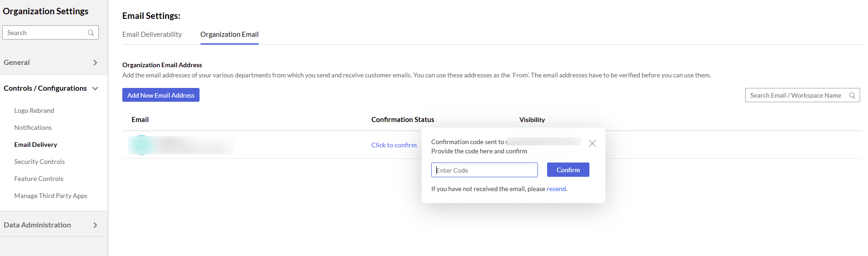Open Feature Controls in sidebar
Image resolution: width=868 pixels, height=256 pixels.
pos(39,179)
